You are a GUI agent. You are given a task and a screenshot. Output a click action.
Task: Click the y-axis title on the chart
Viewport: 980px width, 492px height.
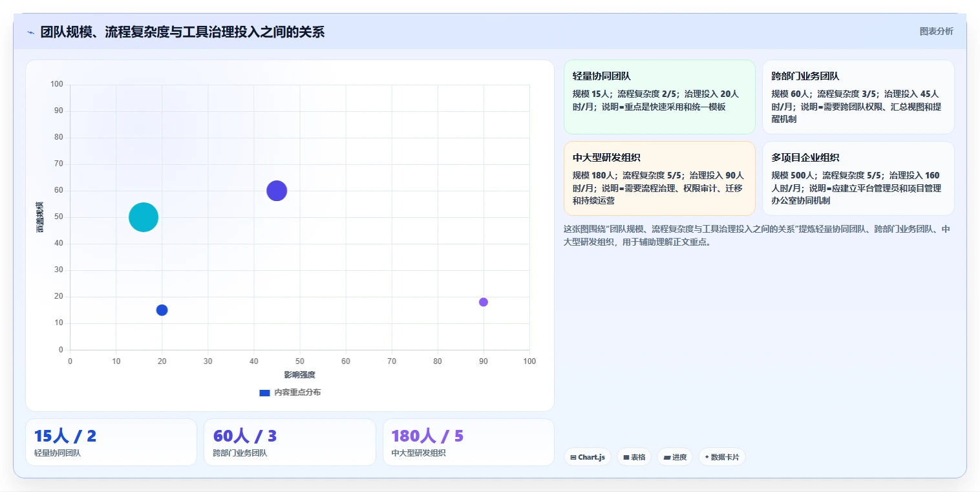(40, 217)
